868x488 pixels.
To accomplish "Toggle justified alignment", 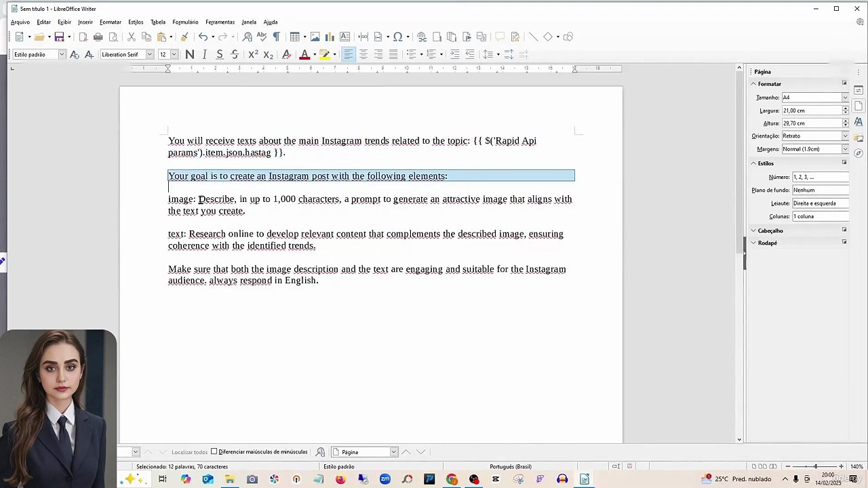I will point(393,54).
